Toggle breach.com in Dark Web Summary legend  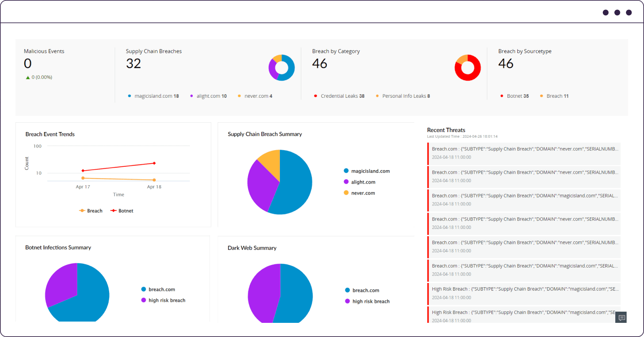coord(362,290)
